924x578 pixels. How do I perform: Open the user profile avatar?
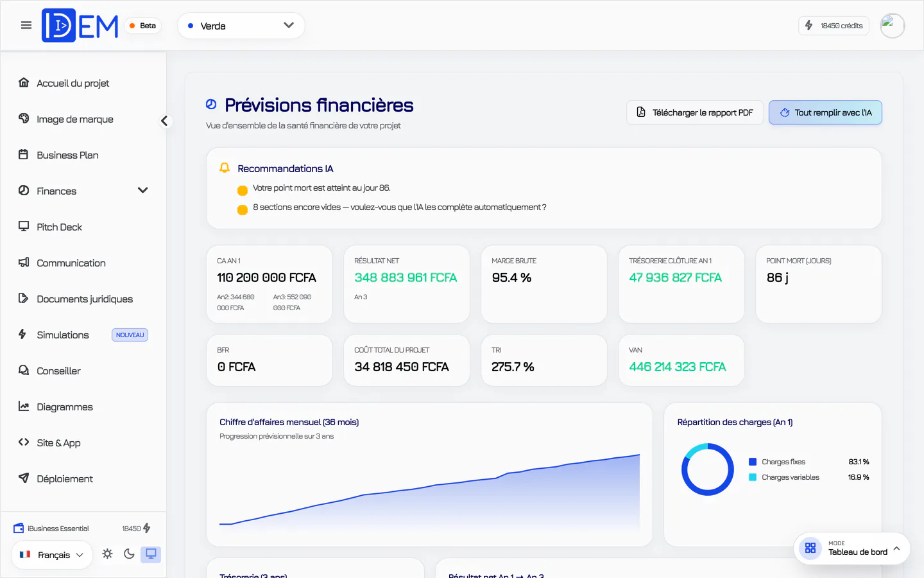(x=892, y=26)
